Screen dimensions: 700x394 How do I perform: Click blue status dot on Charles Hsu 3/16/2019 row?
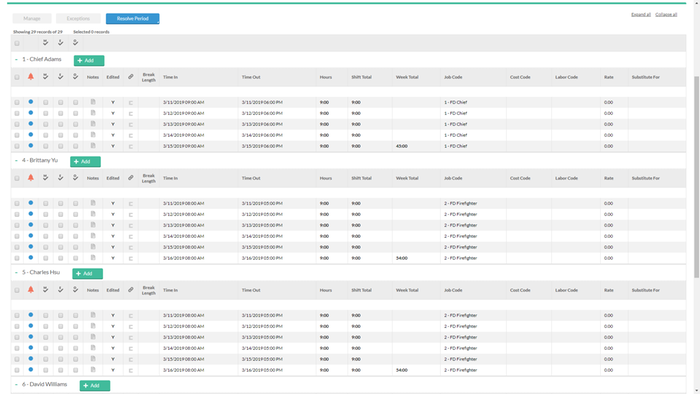[31, 370]
